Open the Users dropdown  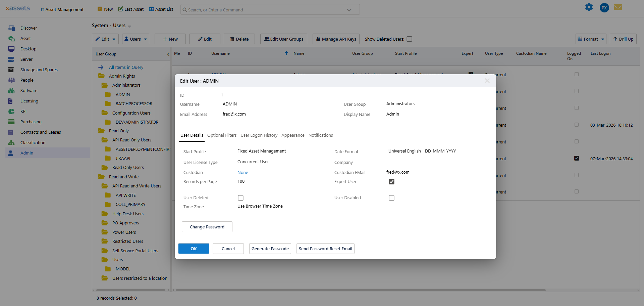(x=135, y=39)
